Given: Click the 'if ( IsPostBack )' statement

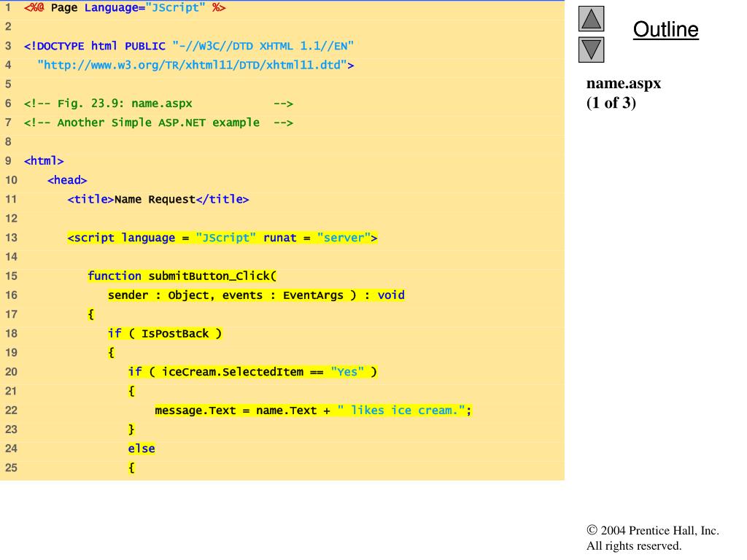Looking at the screenshot, I should (x=165, y=333).
